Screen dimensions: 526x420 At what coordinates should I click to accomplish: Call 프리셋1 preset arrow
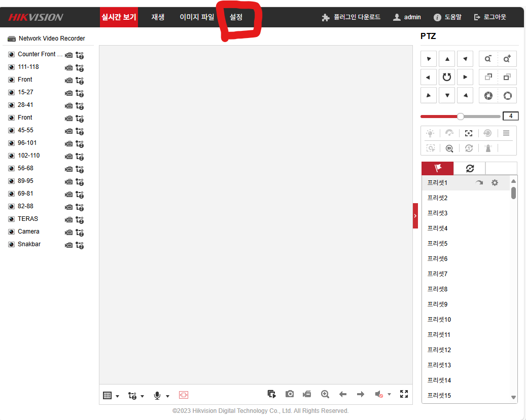(479, 183)
